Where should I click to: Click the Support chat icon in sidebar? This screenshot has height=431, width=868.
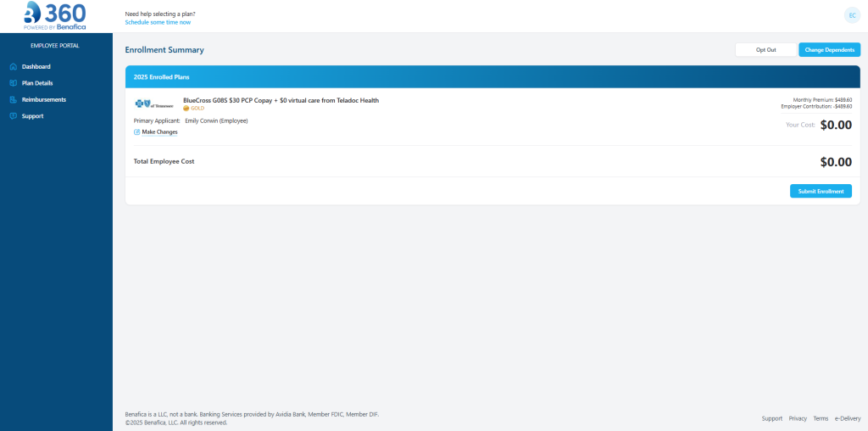[x=14, y=116]
